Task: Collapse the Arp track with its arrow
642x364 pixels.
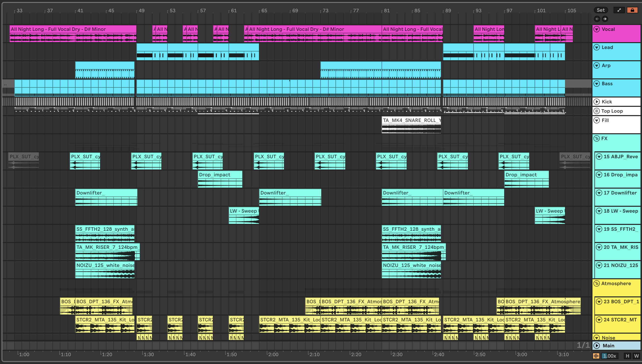Action: point(597,65)
